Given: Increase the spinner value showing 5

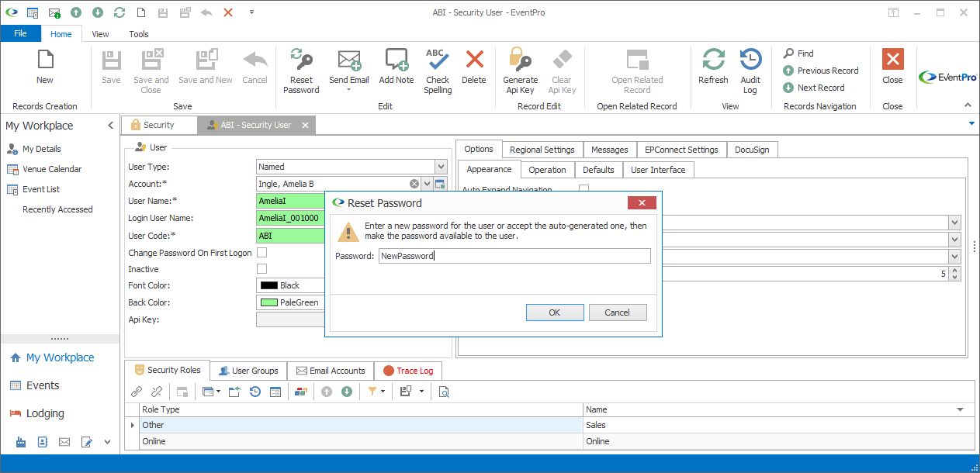Looking at the screenshot, I should click(x=954, y=271).
